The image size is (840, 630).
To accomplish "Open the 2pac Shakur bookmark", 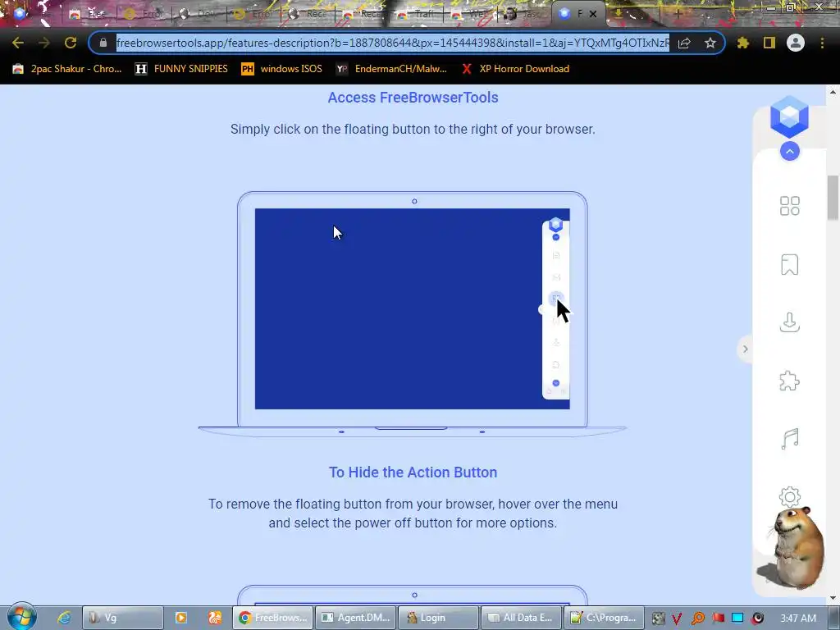I will (x=67, y=69).
